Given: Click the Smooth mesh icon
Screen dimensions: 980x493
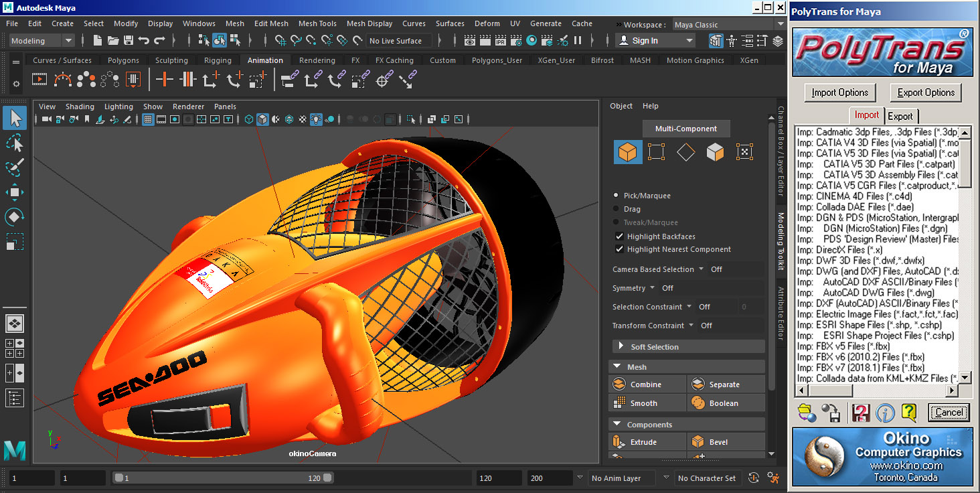Looking at the screenshot, I should (619, 403).
